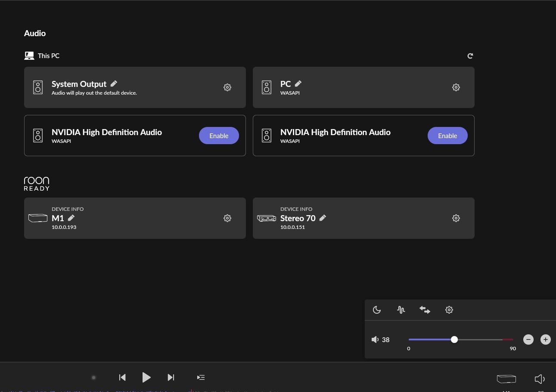Rename the Stereo 70 pencil icon
Screen dimensions: 556x392
click(x=323, y=218)
